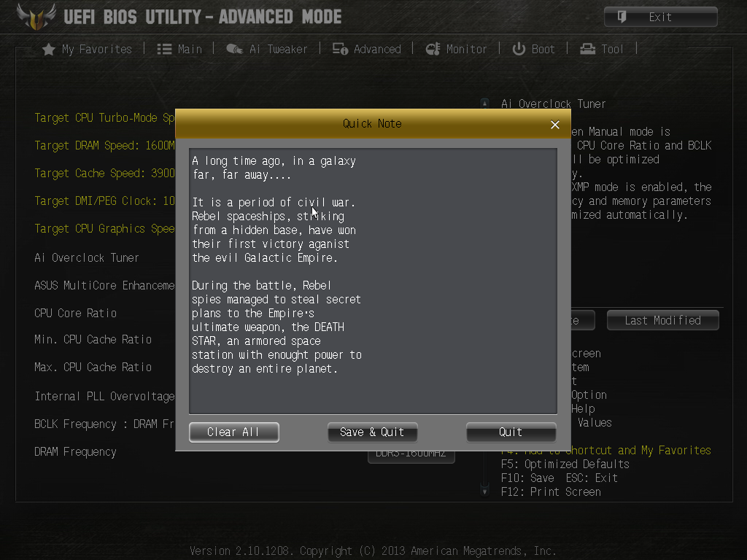Click the note line 'far, far away....'
This screenshot has height=560, width=747.
(241, 175)
